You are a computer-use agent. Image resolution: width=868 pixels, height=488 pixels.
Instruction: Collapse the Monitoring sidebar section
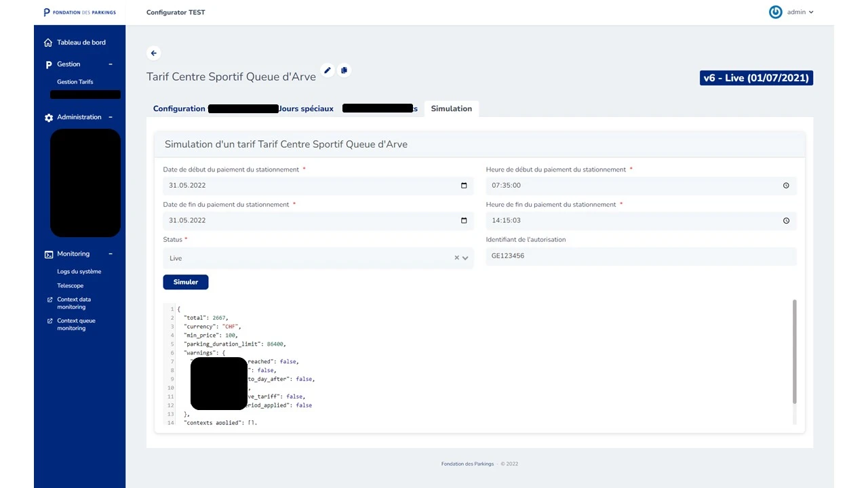point(111,254)
